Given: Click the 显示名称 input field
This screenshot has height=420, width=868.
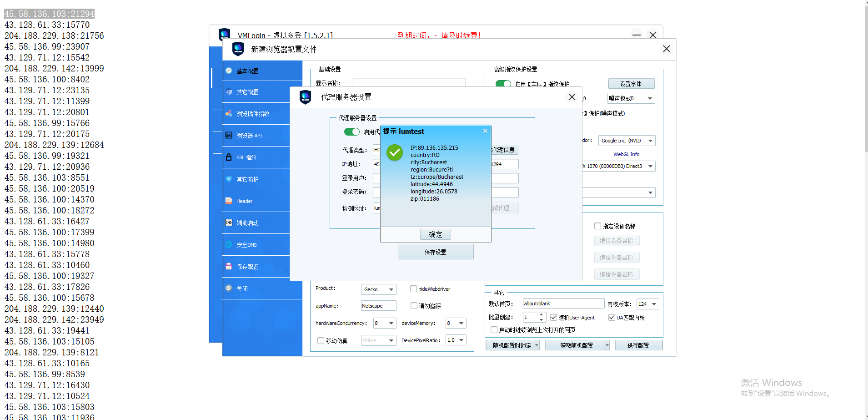Looking at the screenshot, I should click(409, 83).
